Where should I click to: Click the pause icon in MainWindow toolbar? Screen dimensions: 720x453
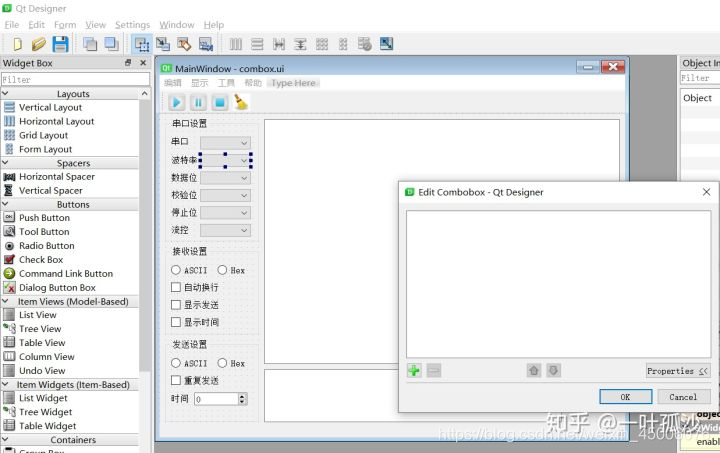pos(198,102)
